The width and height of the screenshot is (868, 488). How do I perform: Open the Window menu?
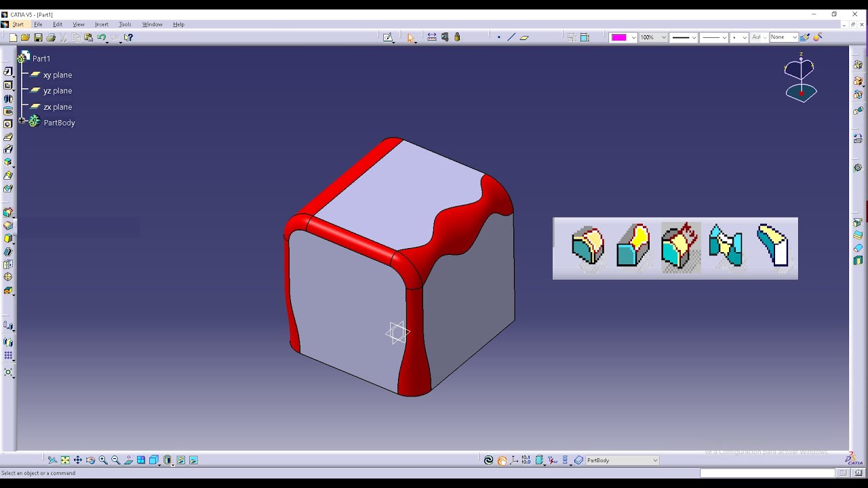pyautogui.click(x=152, y=24)
